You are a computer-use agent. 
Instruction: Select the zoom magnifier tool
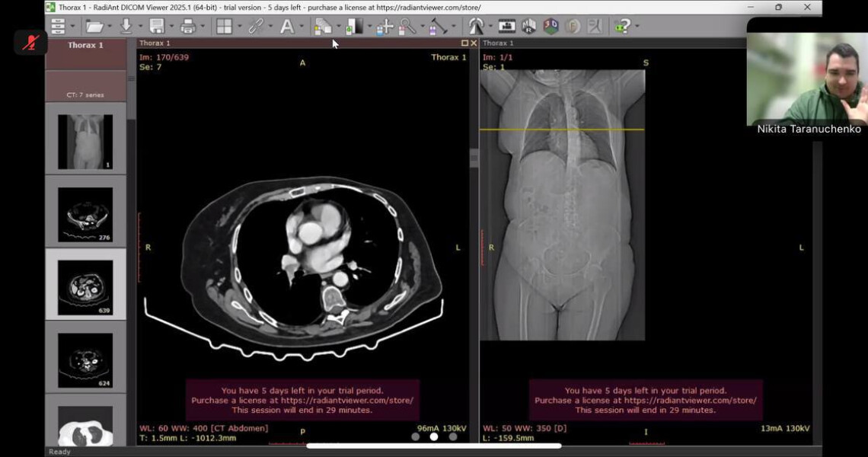(408, 27)
